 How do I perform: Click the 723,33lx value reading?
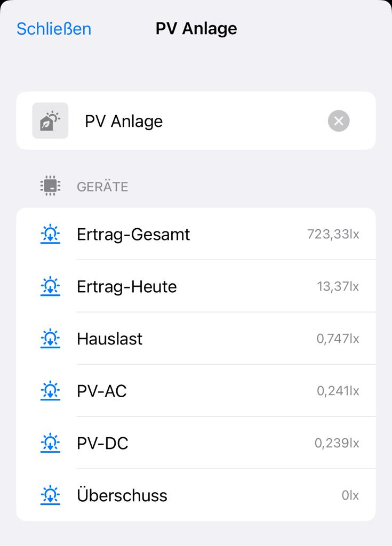pos(333,234)
